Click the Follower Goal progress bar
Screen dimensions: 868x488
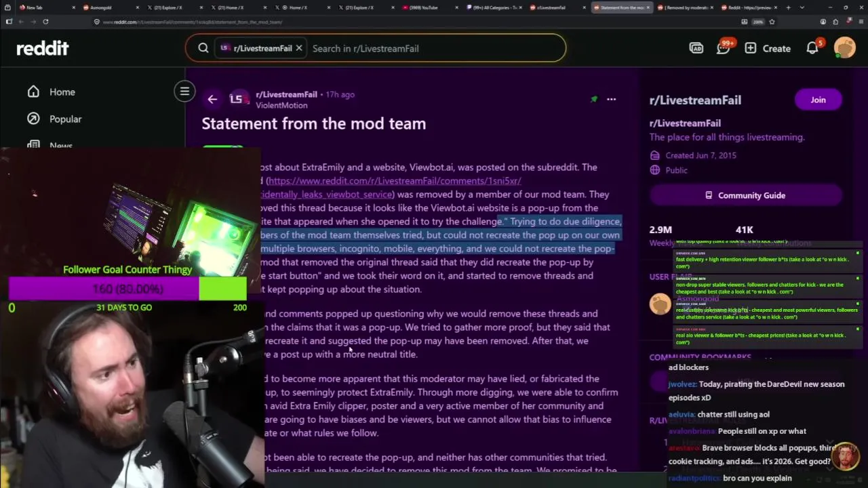point(127,289)
